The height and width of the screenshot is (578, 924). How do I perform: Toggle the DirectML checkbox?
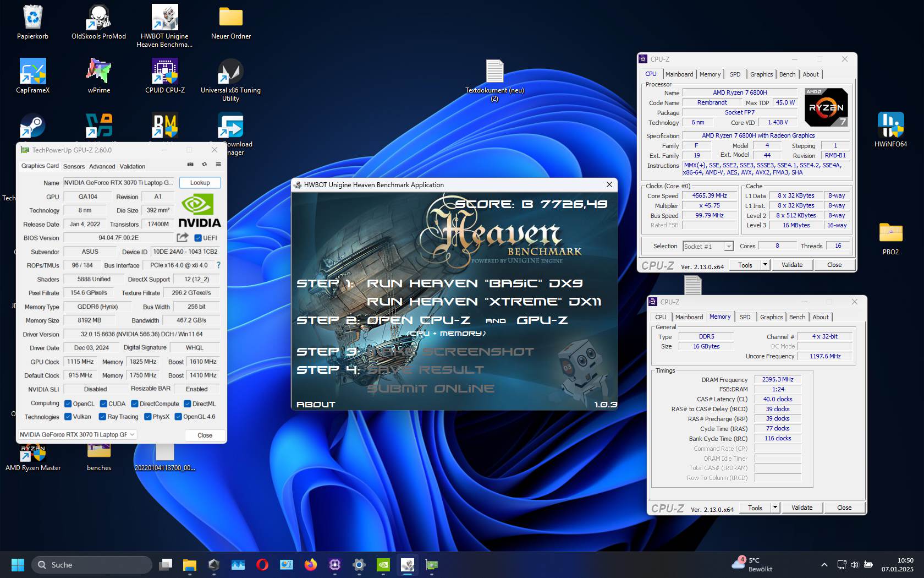[x=187, y=403]
